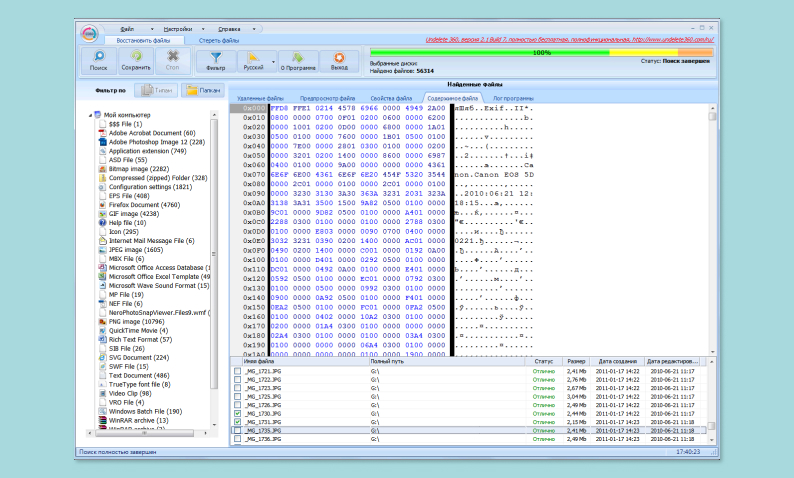Click the Сохранить save icon
This screenshot has height=478, width=794.
coord(136,56)
